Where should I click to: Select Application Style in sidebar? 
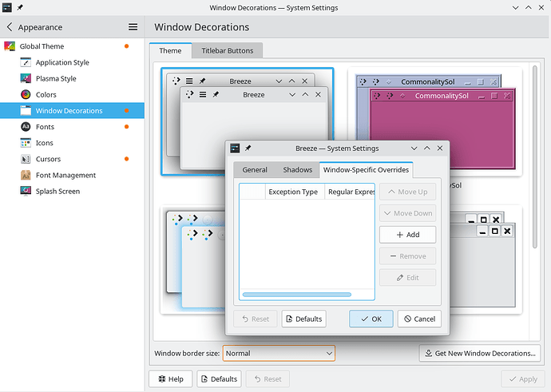pos(72,62)
